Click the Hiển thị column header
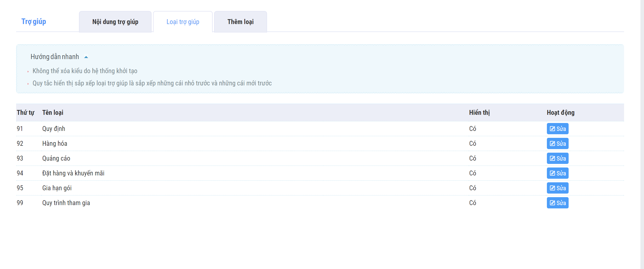 click(479, 113)
